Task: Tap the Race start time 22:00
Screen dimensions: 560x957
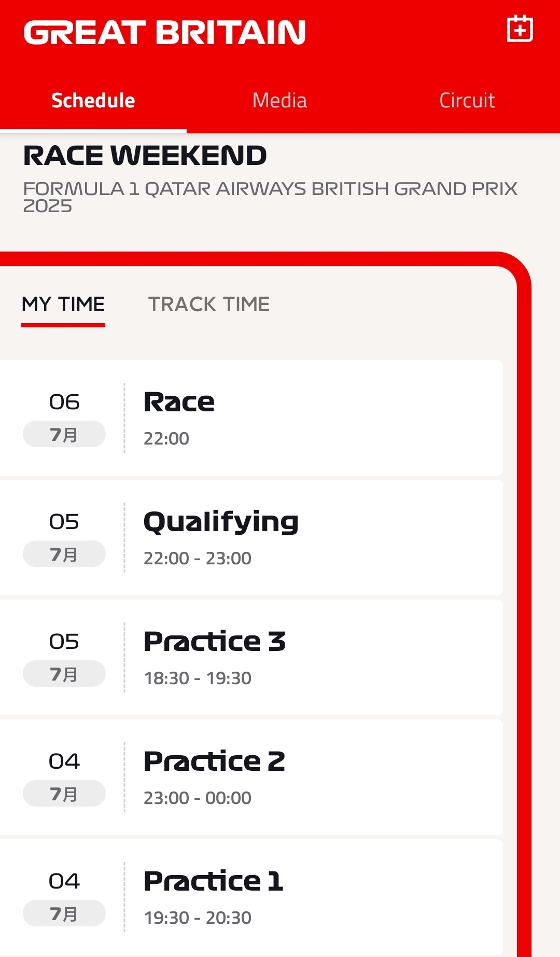Action: click(166, 438)
